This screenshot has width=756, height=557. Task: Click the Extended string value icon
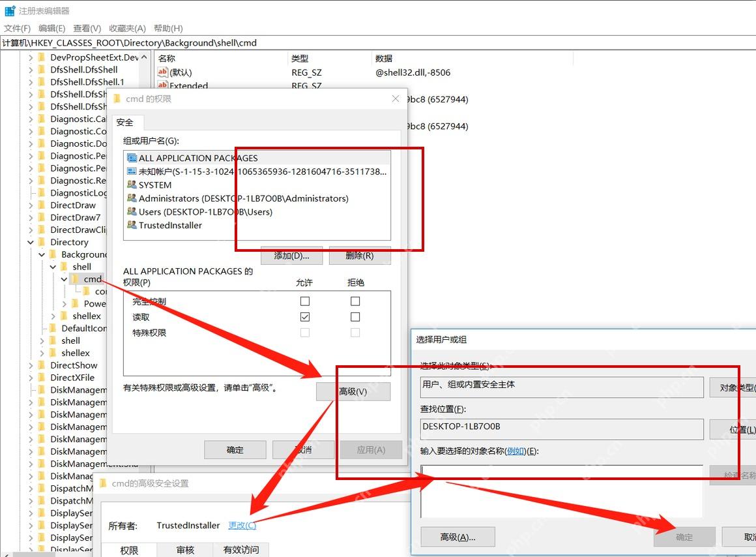pyautogui.click(x=162, y=85)
